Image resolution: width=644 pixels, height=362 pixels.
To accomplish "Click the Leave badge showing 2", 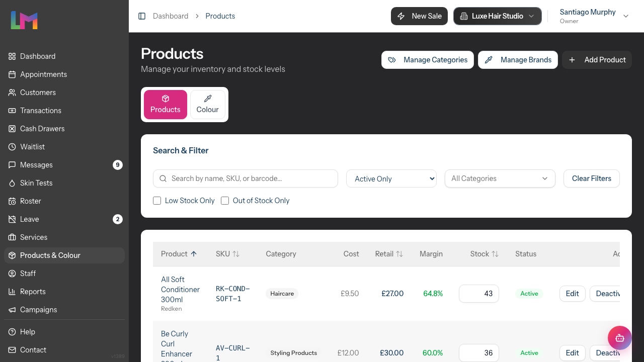I will coord(118,219).
